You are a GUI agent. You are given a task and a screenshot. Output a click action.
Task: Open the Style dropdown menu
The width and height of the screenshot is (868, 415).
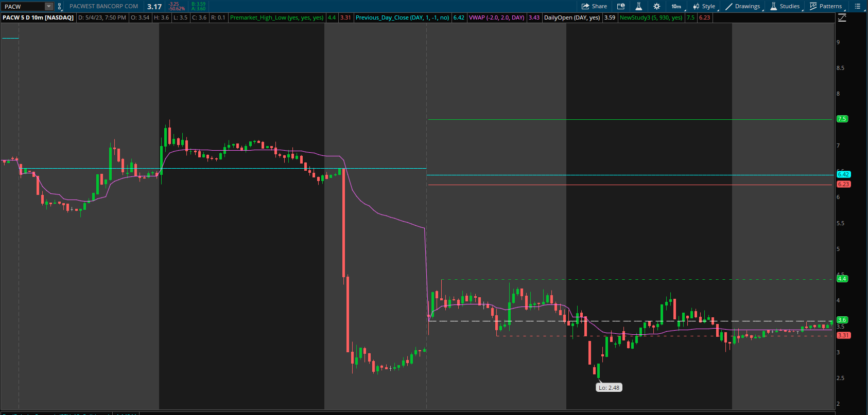coord(704,7)
